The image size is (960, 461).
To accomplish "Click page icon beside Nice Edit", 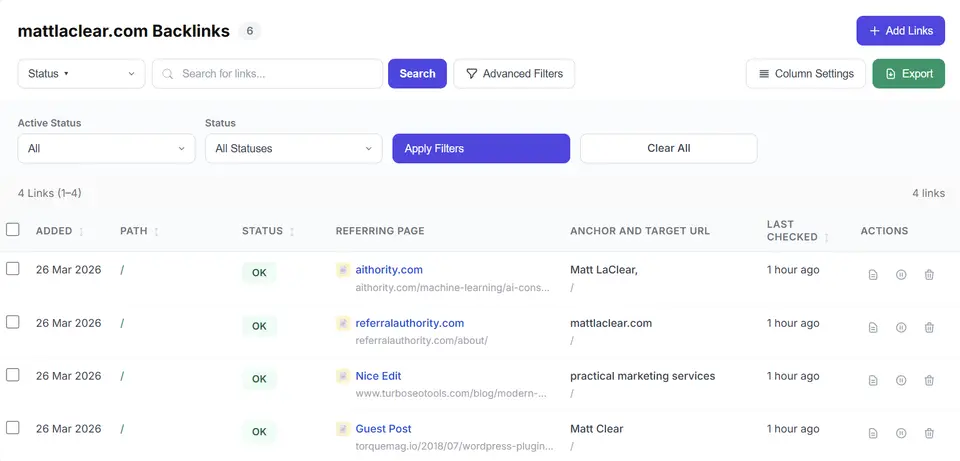I will 343,376.
